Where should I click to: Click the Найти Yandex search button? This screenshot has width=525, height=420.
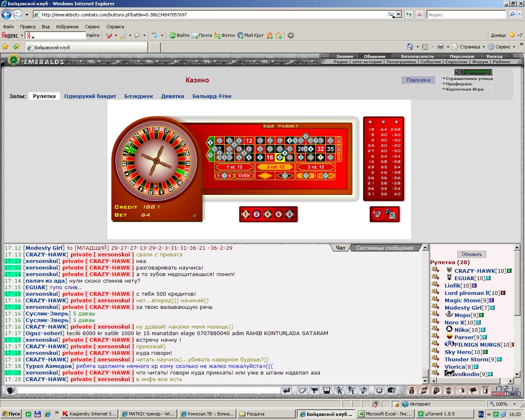click(93, 35)
